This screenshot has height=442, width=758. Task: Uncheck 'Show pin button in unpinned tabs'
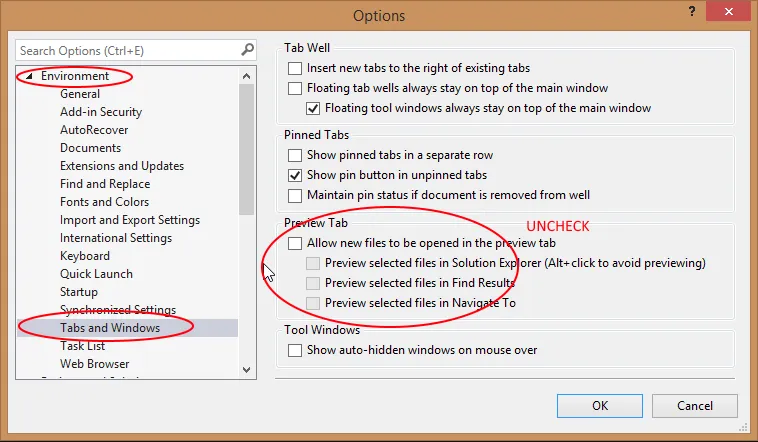(295, 175)
